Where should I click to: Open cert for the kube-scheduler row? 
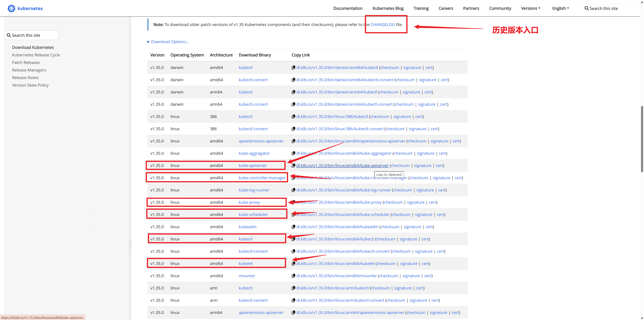[440, 215]
